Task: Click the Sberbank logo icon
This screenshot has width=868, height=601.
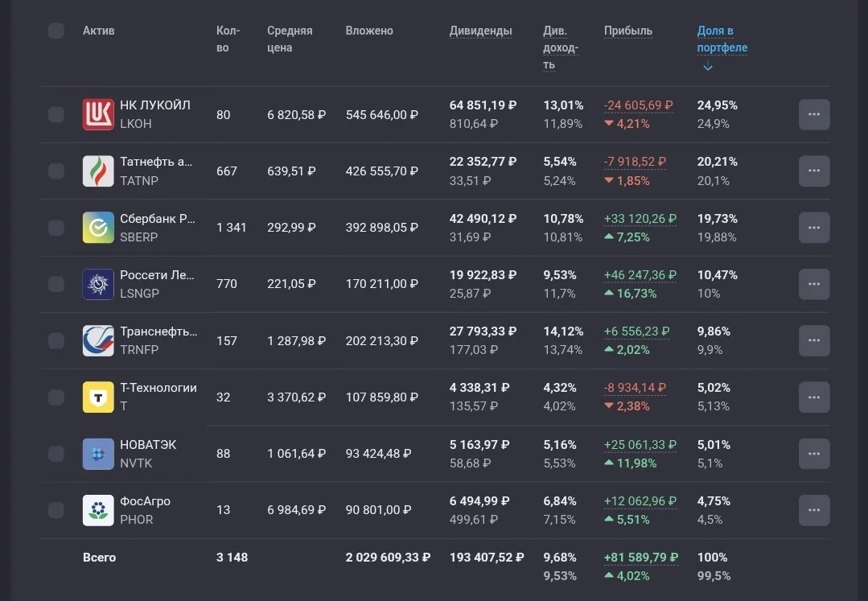Action: 98,228
